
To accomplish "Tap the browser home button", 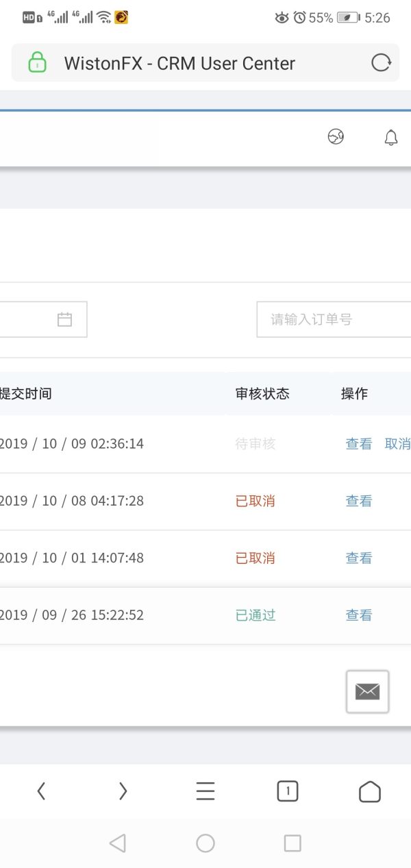I will tap(370, 791).
